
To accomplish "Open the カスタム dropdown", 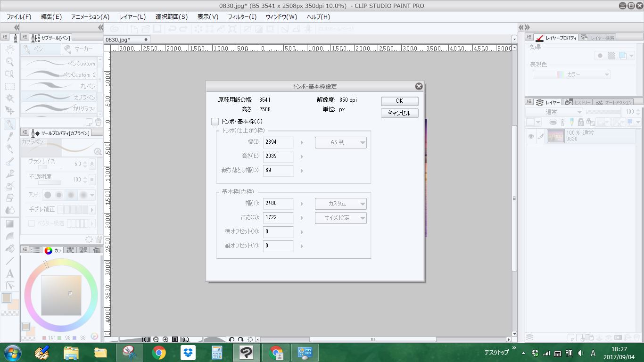I will tap(340, 204).
